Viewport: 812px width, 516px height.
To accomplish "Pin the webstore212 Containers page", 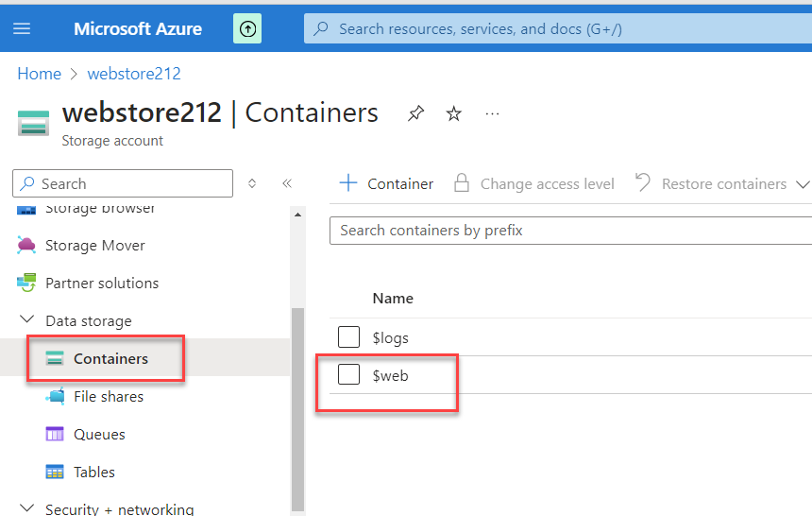I will (x=415, y=113).
